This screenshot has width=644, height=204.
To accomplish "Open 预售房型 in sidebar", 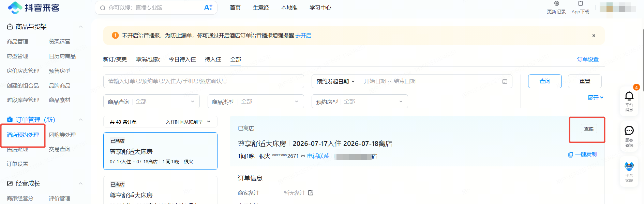I will tap(60, 71).
